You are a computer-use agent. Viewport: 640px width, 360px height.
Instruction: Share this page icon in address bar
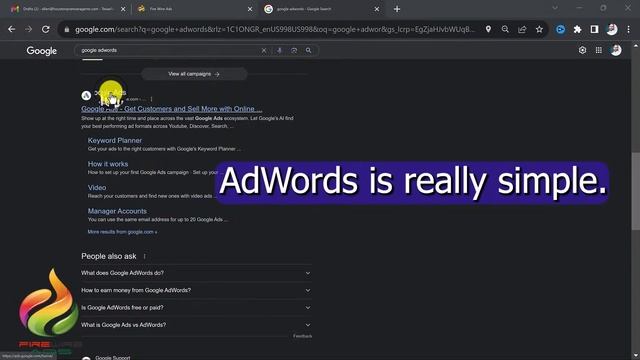click(x=522, y=29)
